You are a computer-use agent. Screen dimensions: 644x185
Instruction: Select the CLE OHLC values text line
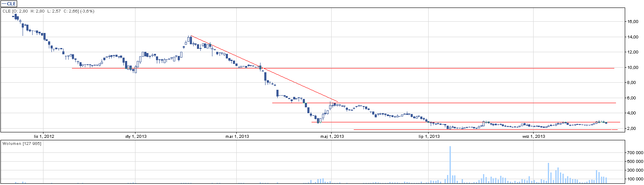(49, 11)
